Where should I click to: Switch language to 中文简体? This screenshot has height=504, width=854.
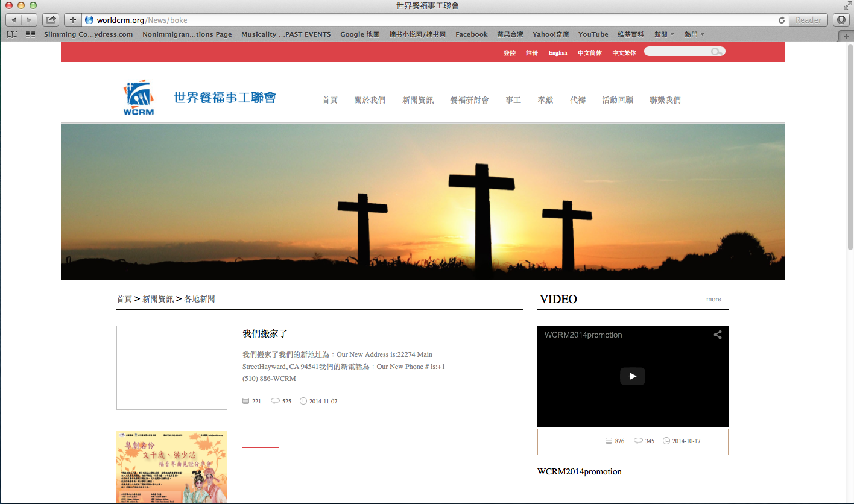pos(590,53)
